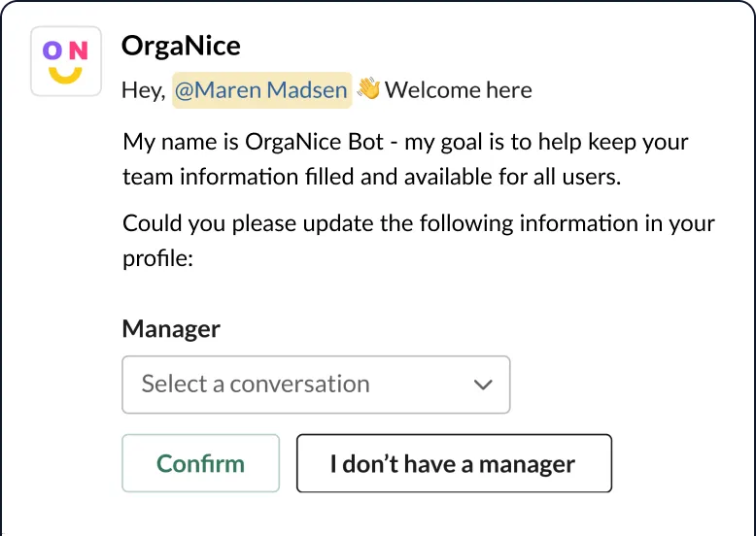Image resolution: width=756 pixels, height=536 pixels.
Task: Open the Select a conversation combo box
Action: coord(316,385)
